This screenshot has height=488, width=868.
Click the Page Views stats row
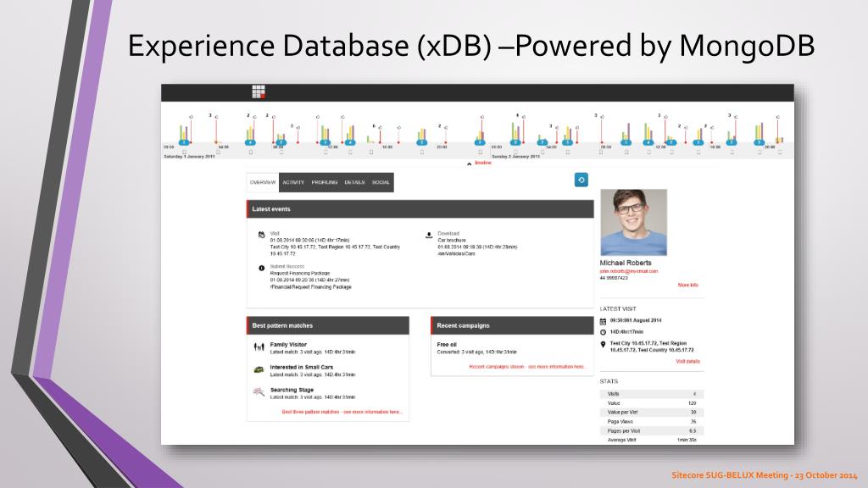click(652, 422)
